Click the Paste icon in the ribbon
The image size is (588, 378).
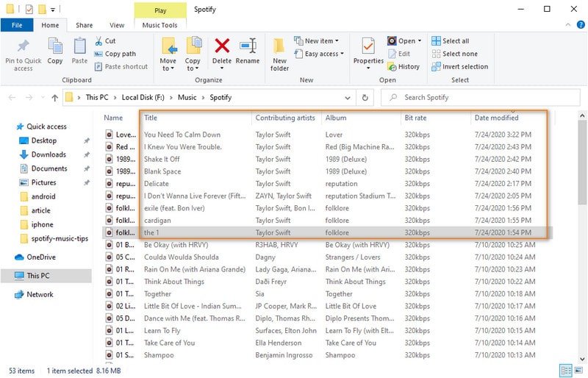click(x=79, y=47)
